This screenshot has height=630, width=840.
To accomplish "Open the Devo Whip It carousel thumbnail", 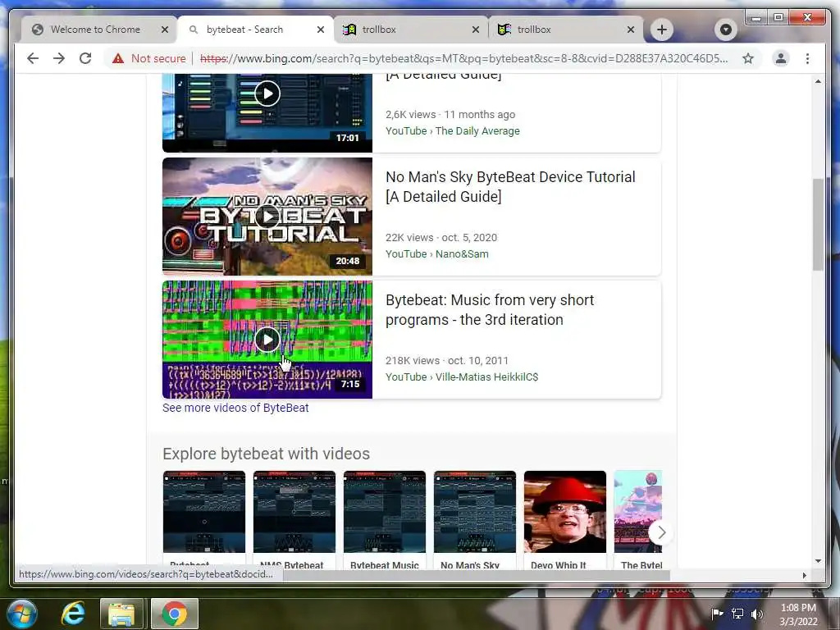I will [x=565, y=512].
